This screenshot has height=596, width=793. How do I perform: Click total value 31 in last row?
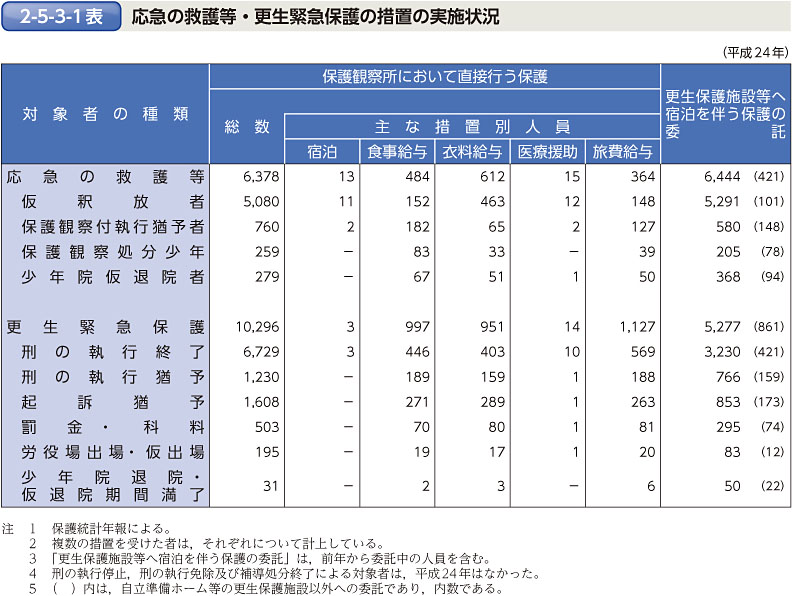(271, 486)
